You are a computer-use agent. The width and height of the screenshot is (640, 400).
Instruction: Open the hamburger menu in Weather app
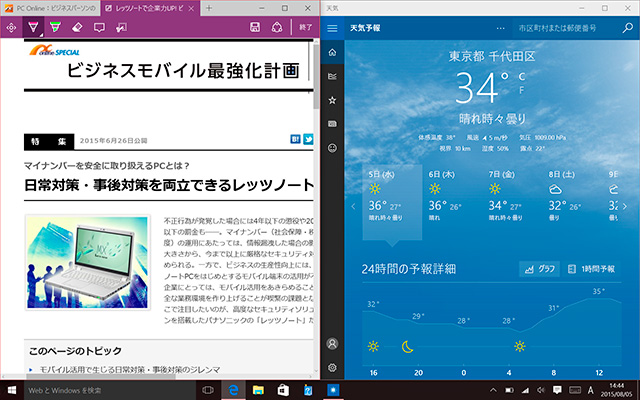click(x=332, y=28)
